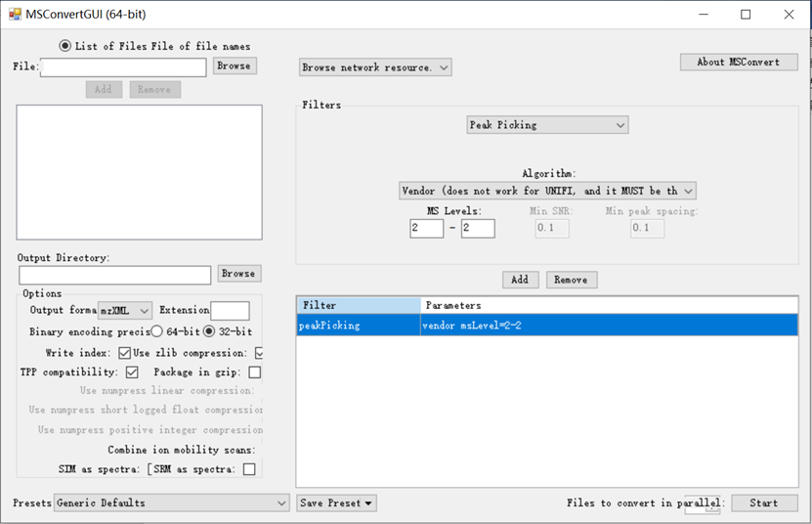Click the Parameters column header
Image resolution: width=812 pixels, height=524 pixels.
point(609,305)
